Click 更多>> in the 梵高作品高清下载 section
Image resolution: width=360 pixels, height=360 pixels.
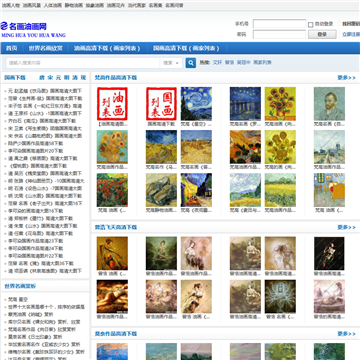coord(346,78)
